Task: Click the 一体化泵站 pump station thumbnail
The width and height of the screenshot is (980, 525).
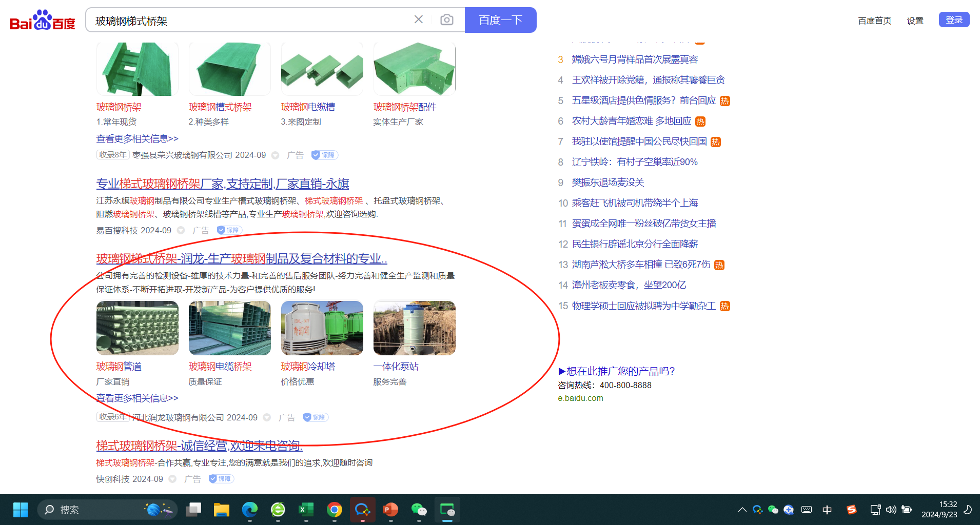Action: tap(415, 328)
